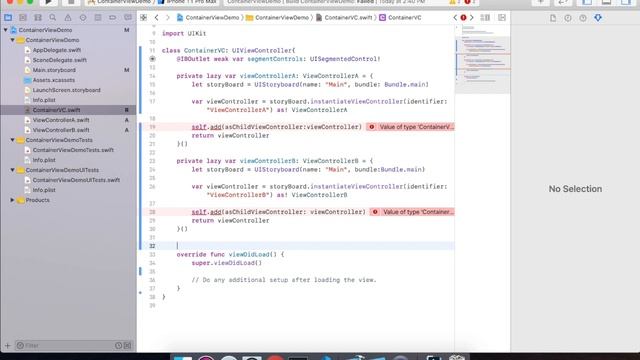
Task: Select the blue highlighted inspector tab
Action: click(x=598, y=18)
